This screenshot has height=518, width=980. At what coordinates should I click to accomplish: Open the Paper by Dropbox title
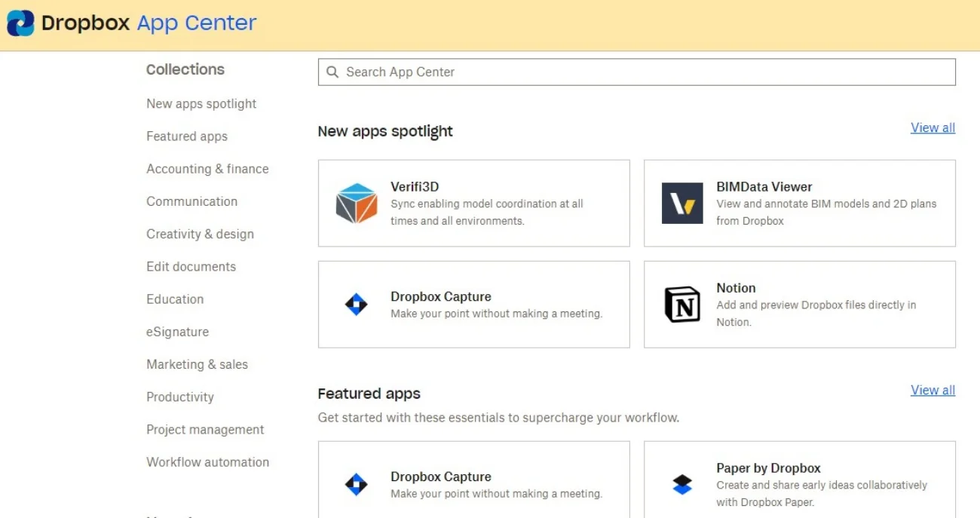[x=768, y=468]
